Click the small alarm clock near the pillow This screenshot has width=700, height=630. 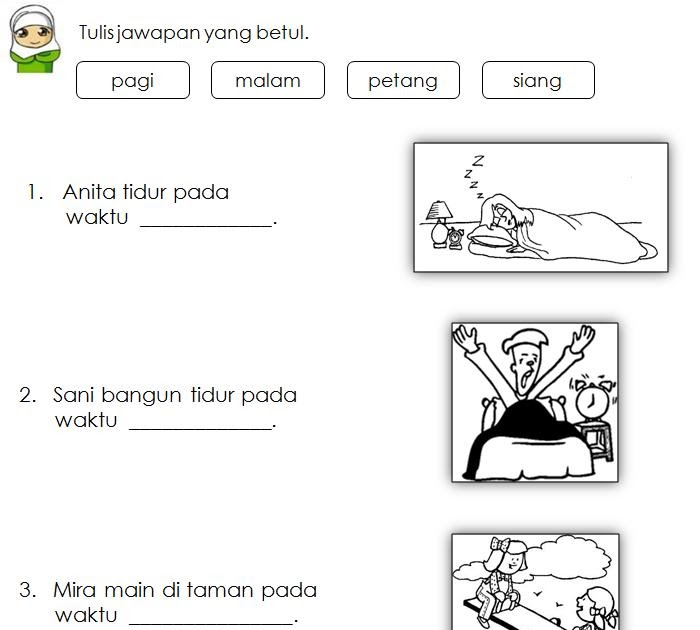(x=455, y=238)
